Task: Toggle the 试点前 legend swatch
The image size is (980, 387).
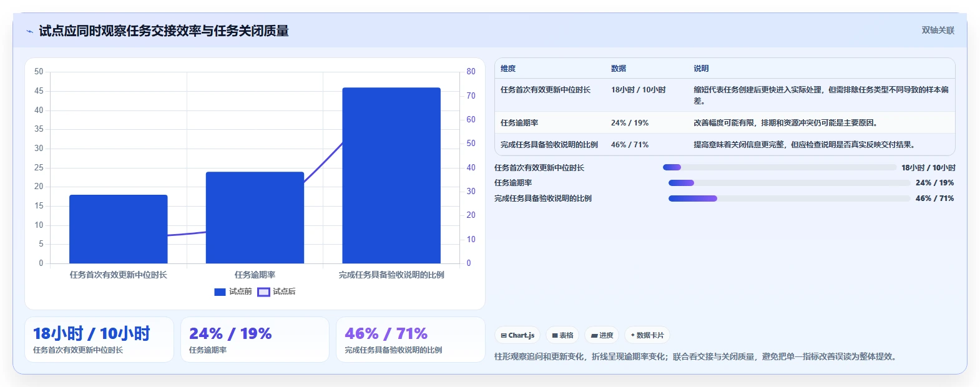Action: coord(220,291)
